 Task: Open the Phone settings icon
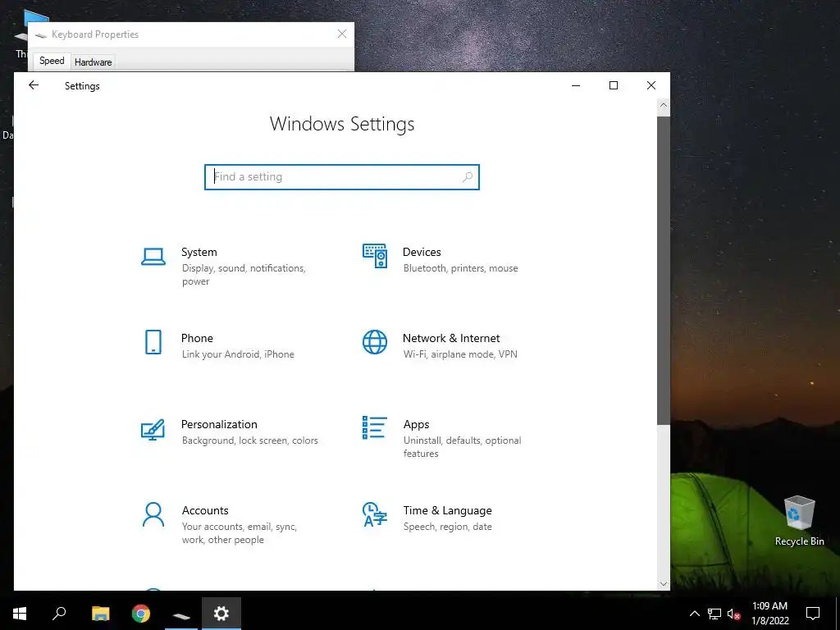pos(153,342)
